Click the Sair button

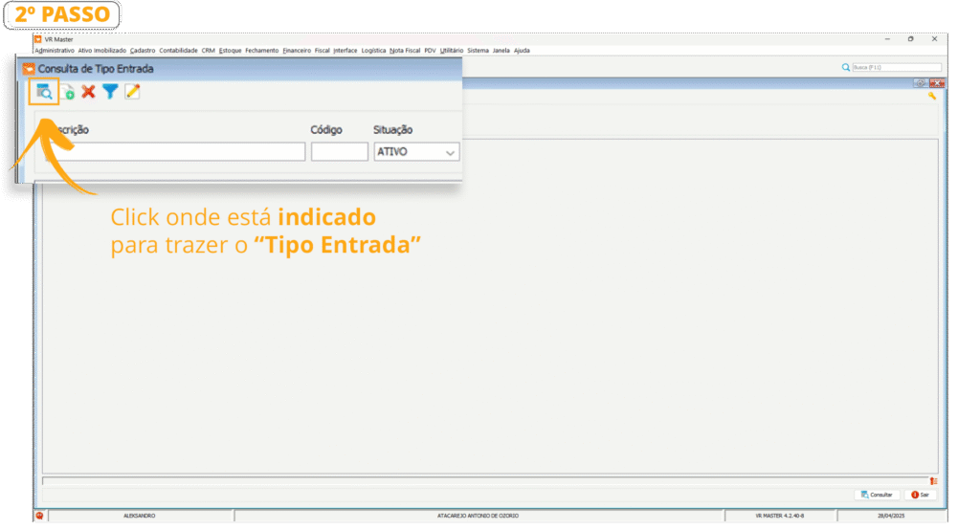(x=920, y=495)
